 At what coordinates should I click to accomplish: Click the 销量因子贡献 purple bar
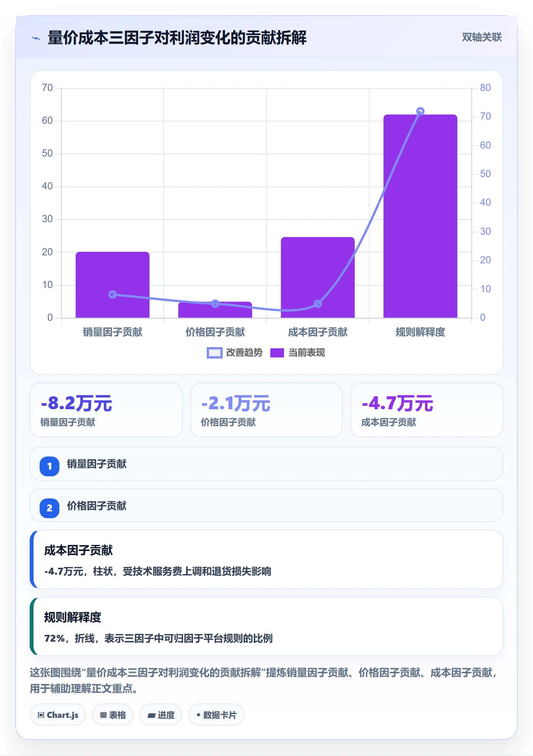coord(112,285)
